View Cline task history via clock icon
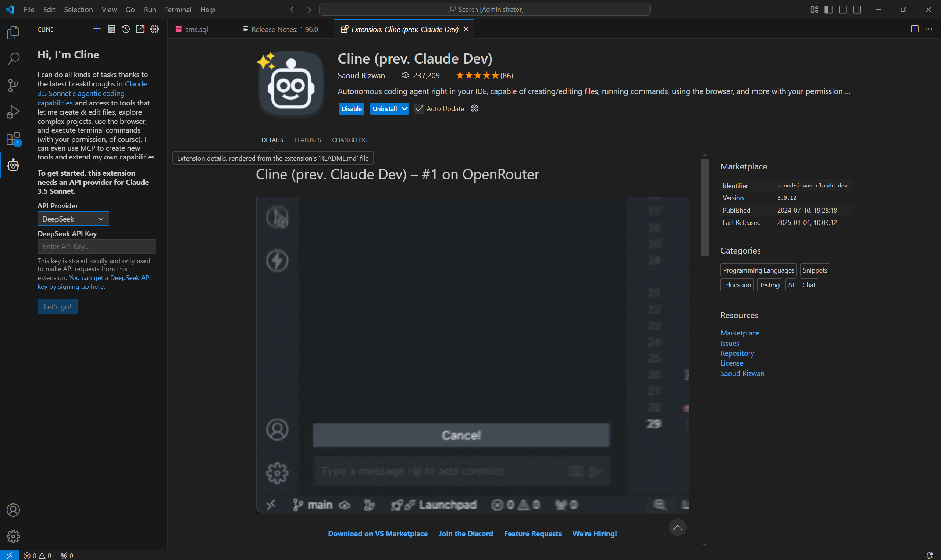Screen dimensions: 941x560 [126, 29]
